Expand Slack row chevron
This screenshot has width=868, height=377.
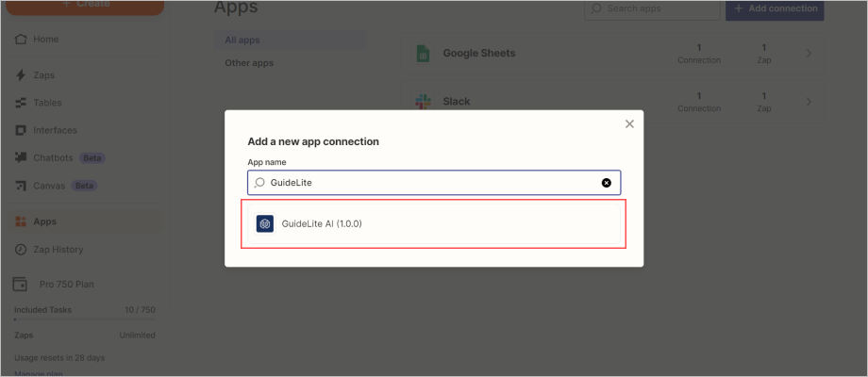(809, 102)
